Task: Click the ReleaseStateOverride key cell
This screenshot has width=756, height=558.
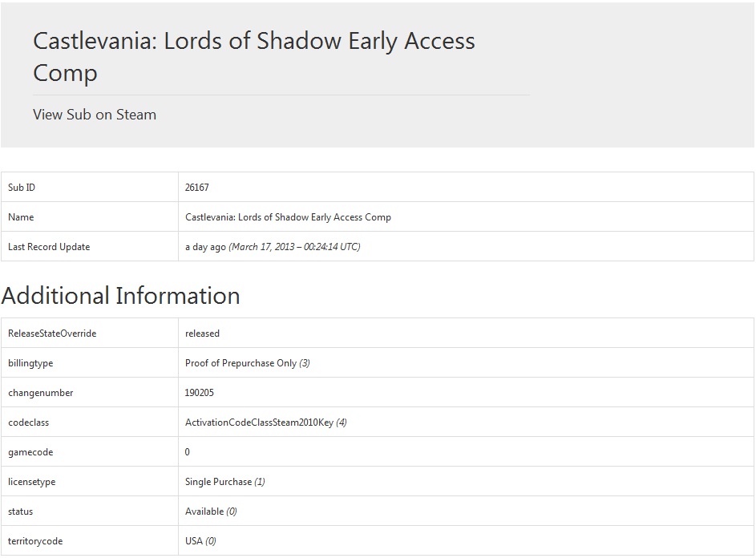Action: tap(90, 334)
